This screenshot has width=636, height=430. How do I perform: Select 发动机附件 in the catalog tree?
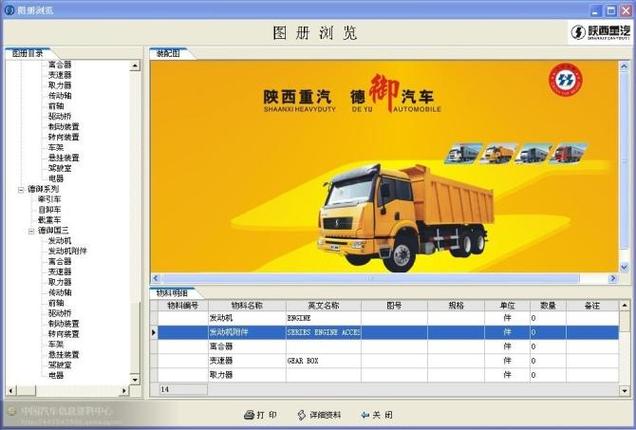coord(67,251)
